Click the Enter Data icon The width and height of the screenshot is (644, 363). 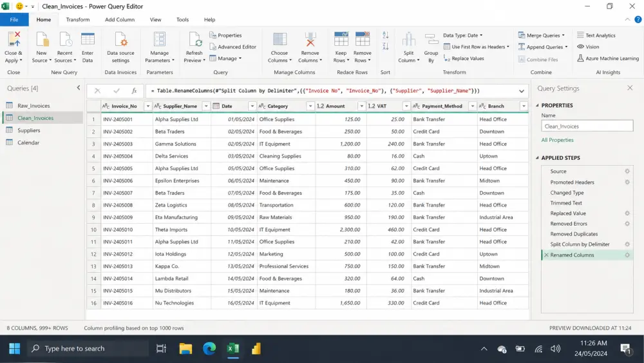point(88,39)
